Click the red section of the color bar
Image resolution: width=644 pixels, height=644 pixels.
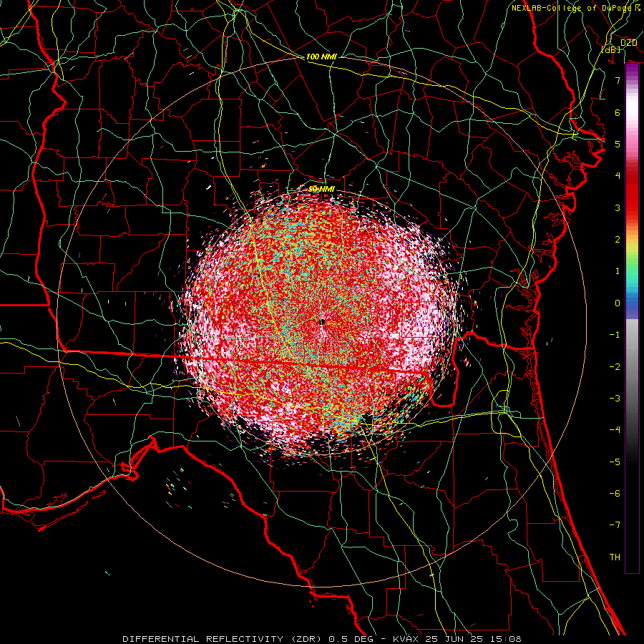(x=632, y=193)
